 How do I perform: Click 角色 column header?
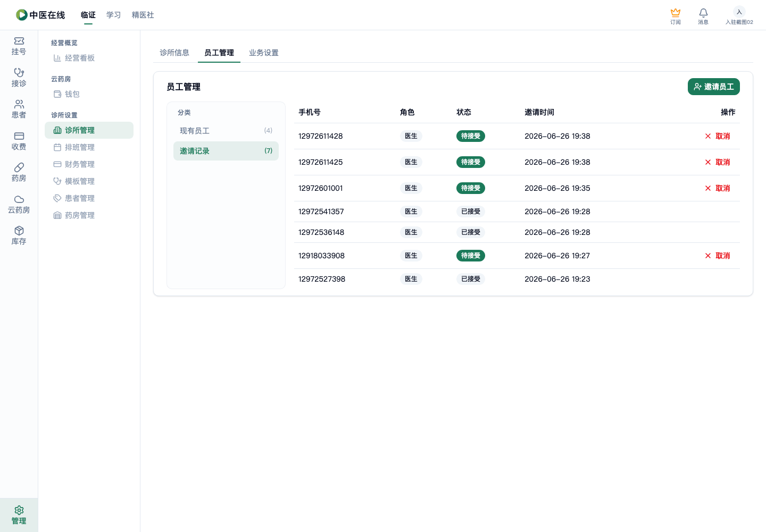[x=407, y=112]
